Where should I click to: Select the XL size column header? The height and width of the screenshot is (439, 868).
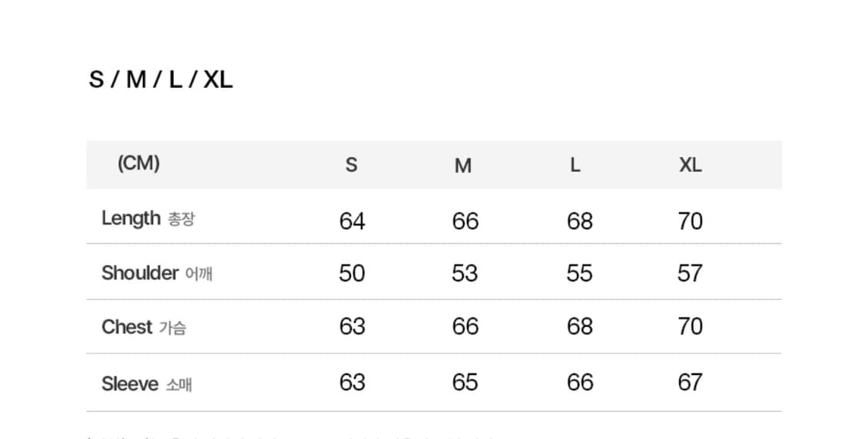coord(690,165)
